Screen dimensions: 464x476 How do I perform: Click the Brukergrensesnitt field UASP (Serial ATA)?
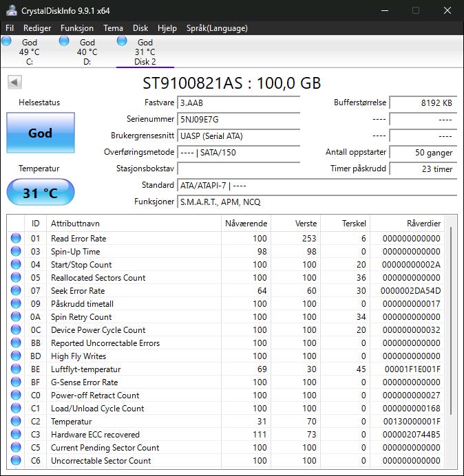click(x=238, y=136)
